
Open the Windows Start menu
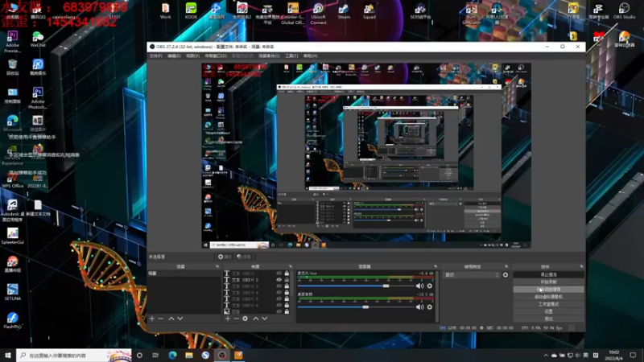click(8, 355)
